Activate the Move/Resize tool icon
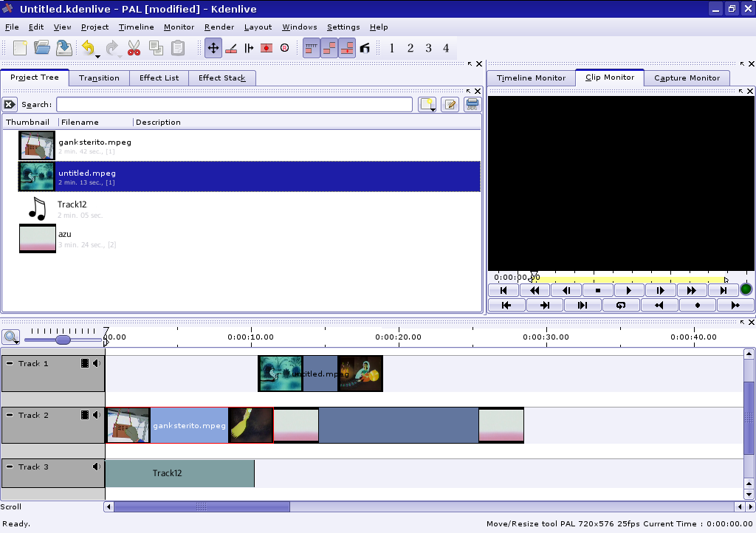Viewport: 756px width, 533px height. coord(213,49)
